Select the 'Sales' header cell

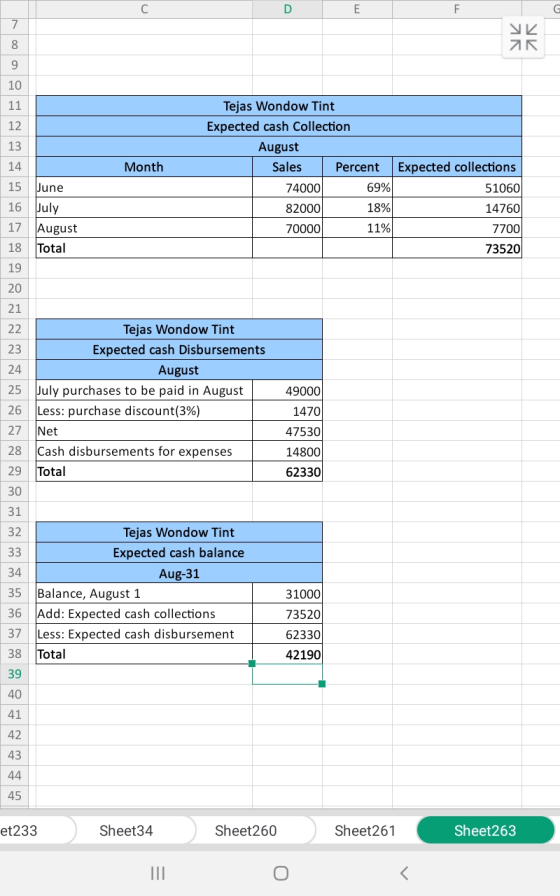point(287,167)
